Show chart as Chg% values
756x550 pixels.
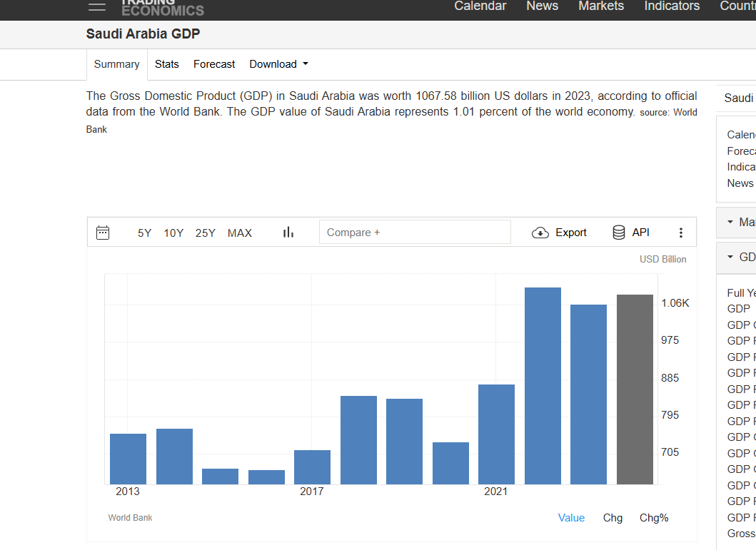654,518
